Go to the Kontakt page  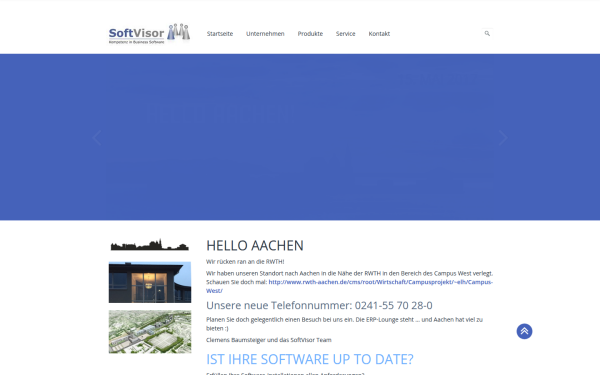click(x=379, y=34)
